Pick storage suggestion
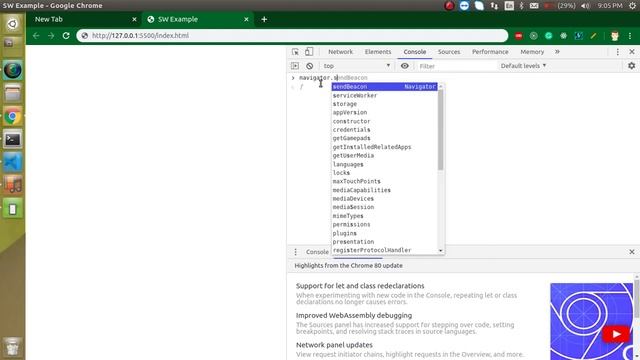This screenshot has height=360, width=640. 384,104
